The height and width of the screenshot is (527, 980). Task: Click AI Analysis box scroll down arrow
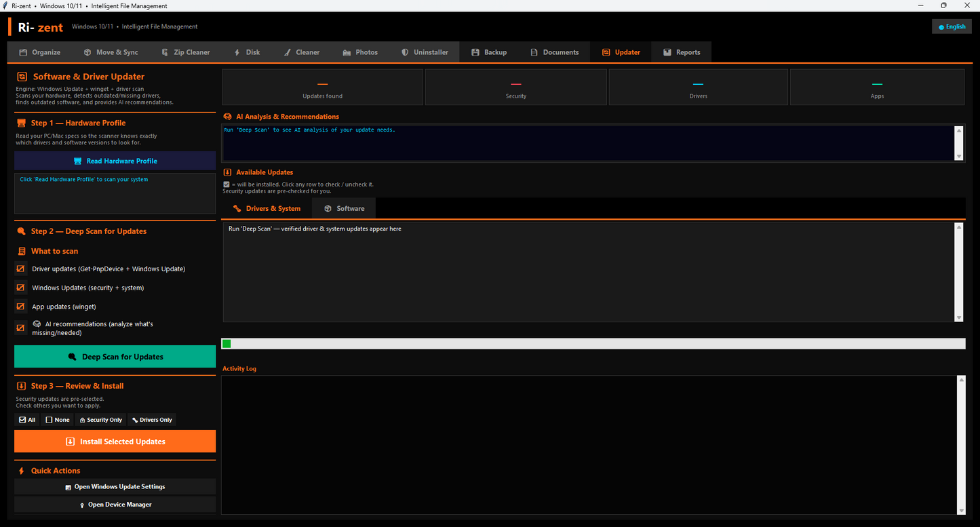959,156
